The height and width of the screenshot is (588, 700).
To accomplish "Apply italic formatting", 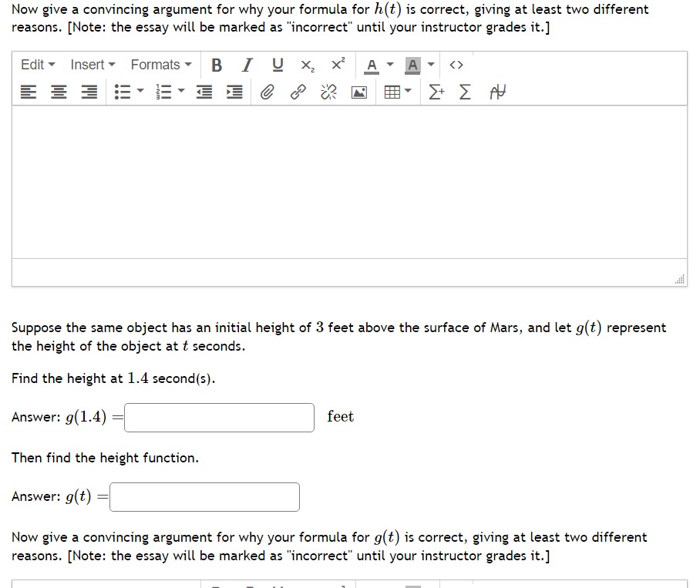I will coord(247,66).
